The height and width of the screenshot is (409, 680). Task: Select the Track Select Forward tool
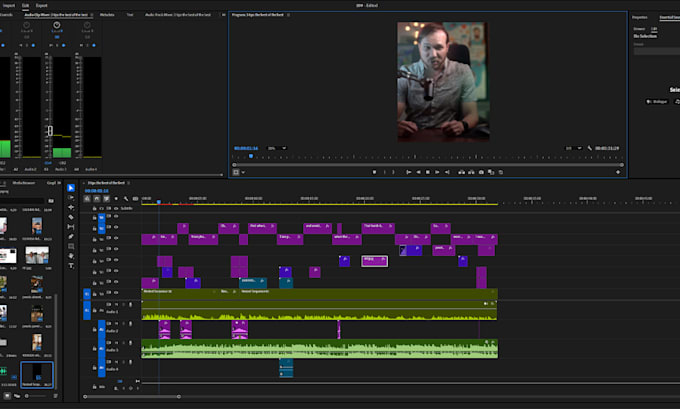click(71, 198)
